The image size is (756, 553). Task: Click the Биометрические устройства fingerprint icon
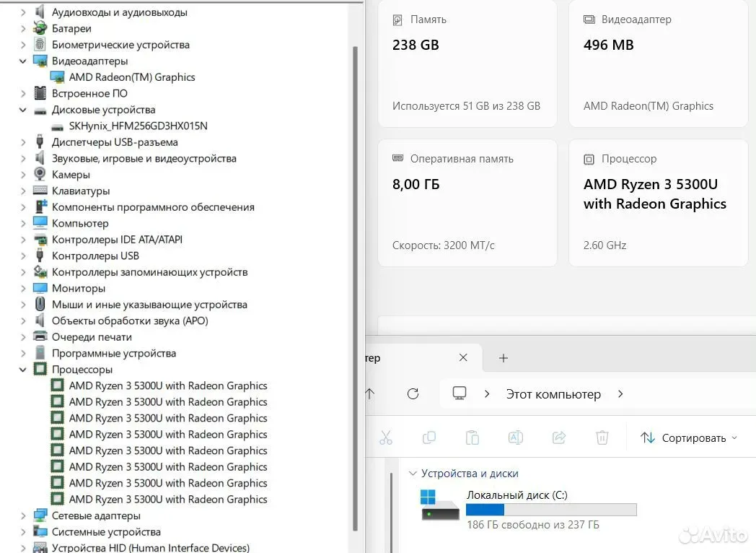(40, 45)
